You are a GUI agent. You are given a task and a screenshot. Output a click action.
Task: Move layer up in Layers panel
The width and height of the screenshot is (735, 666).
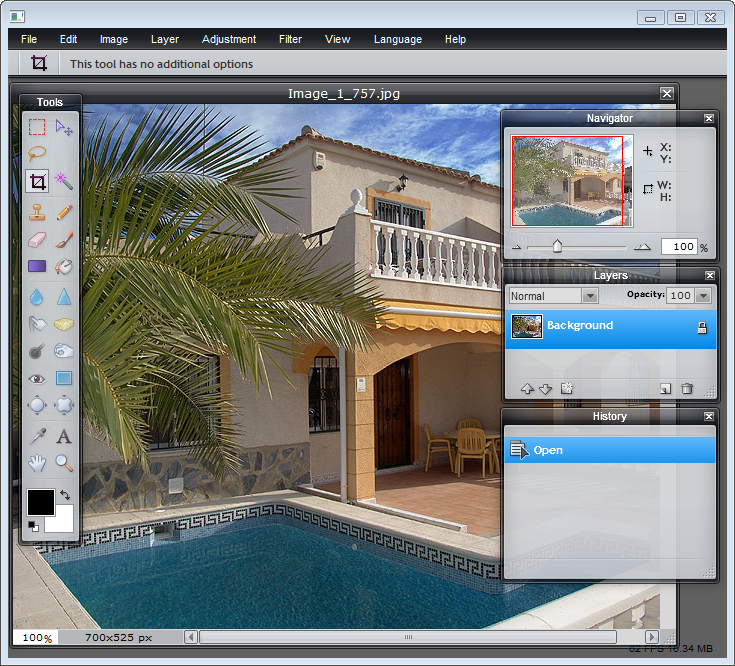[527, 389]
